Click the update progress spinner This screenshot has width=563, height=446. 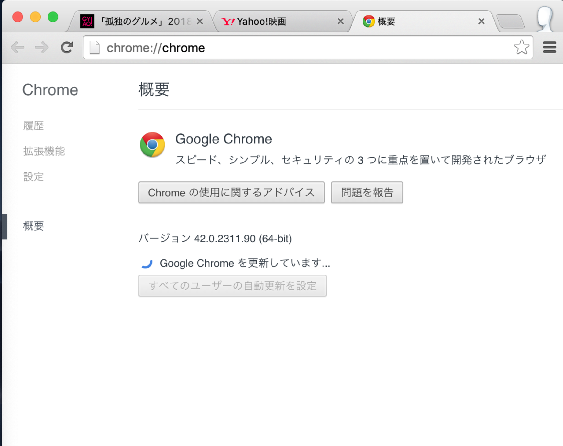(147, 264)
